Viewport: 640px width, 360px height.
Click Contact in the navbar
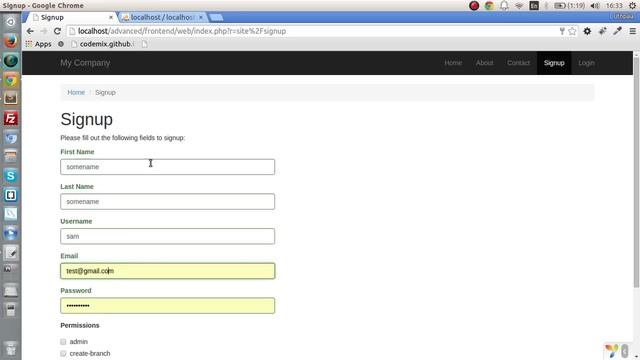(518, 63)
